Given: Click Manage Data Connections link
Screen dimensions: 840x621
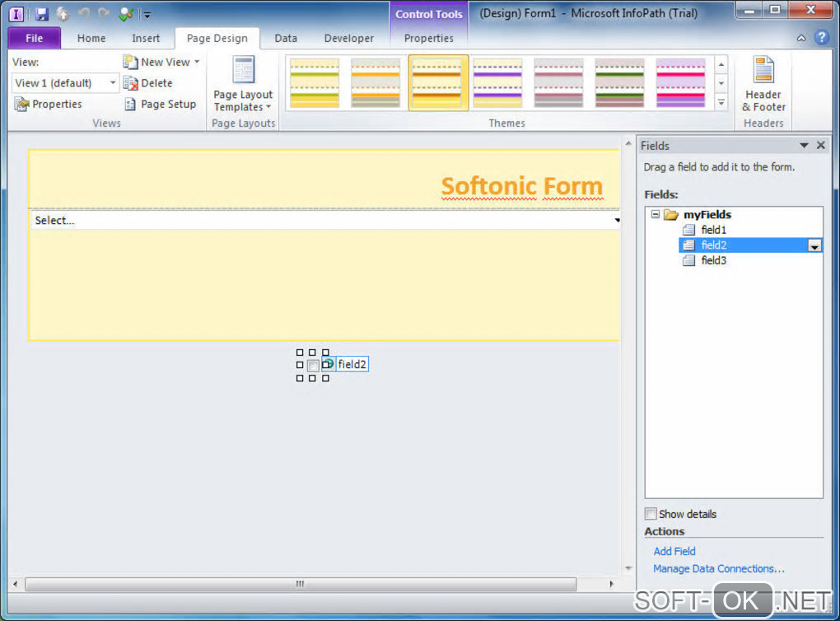Looking at the screenshot, I should 718,568.
